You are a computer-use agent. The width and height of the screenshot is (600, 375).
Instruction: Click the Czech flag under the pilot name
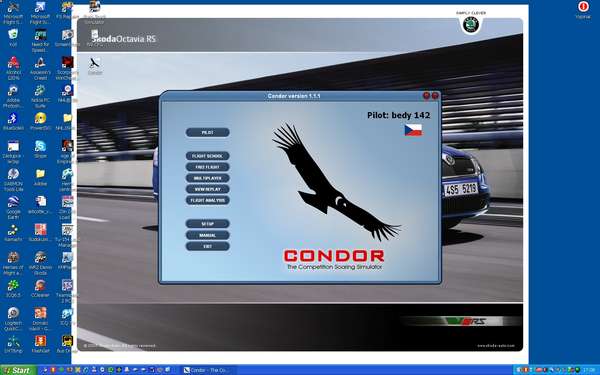(x=413, y=130)
